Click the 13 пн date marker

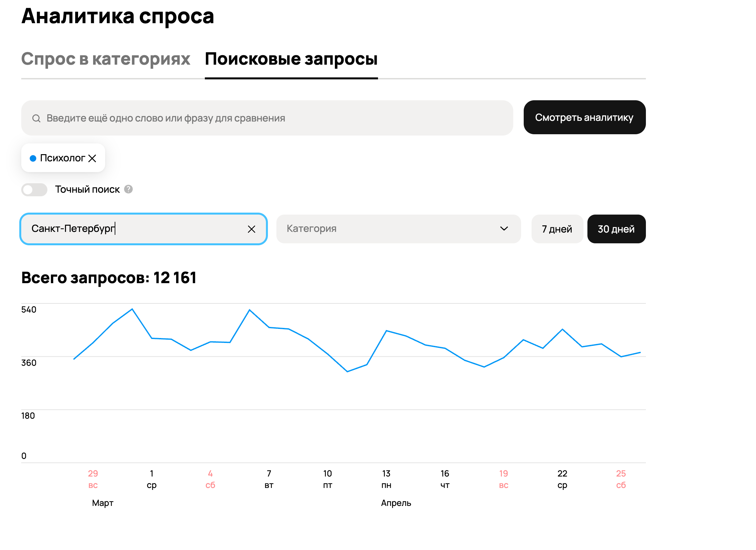(386, 479)
